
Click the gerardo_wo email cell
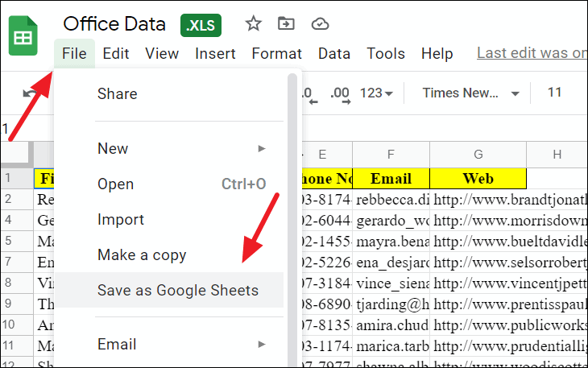coord(391,221)
